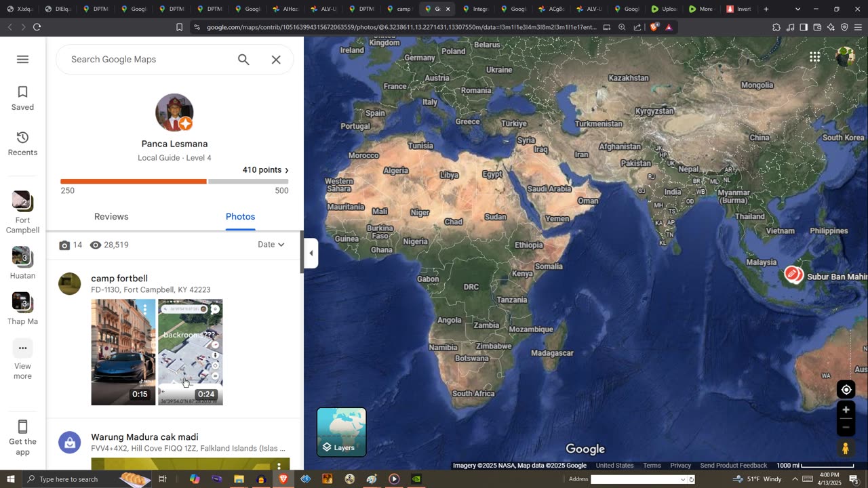
Task: Switch to the Invert browser tab
Action: click(738, 9)
